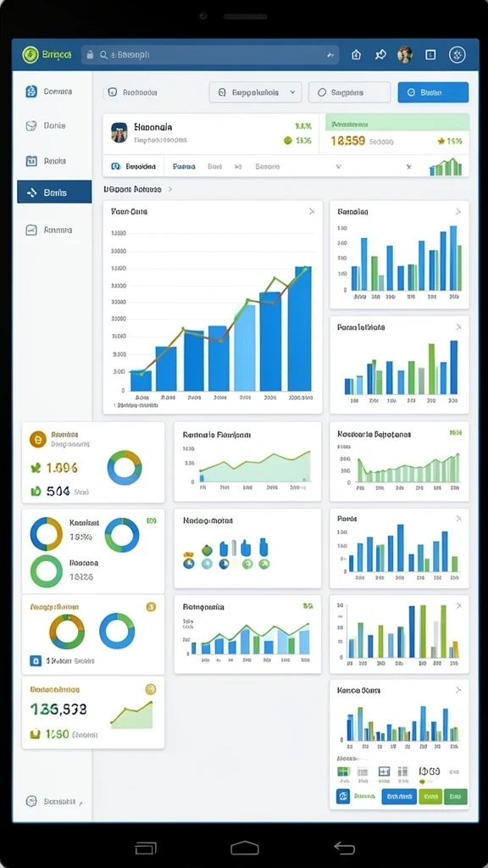488x868 pixels.
Task: Focus the search field in the header
Action: (210, 55)
